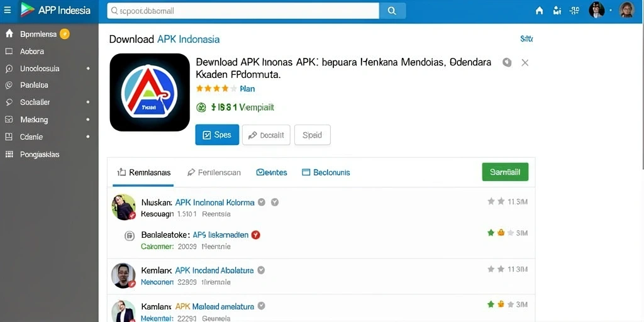This screenshot has height=322, width=644.
Task: Click the search field in header
Action: [x=243, y=11]
